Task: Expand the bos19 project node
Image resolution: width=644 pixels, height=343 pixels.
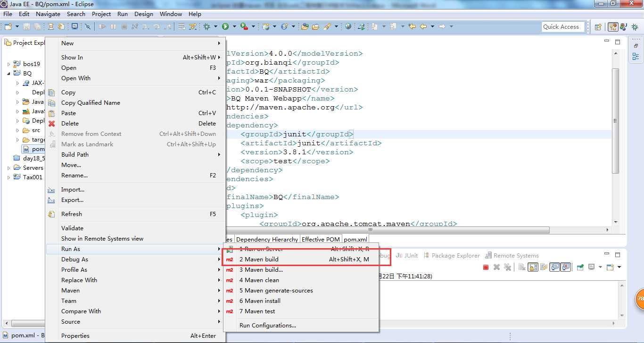Action: pos(8,64)
